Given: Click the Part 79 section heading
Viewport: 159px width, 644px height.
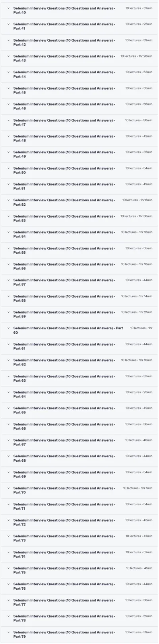Looking at the screenshot, I should [64, 634].
